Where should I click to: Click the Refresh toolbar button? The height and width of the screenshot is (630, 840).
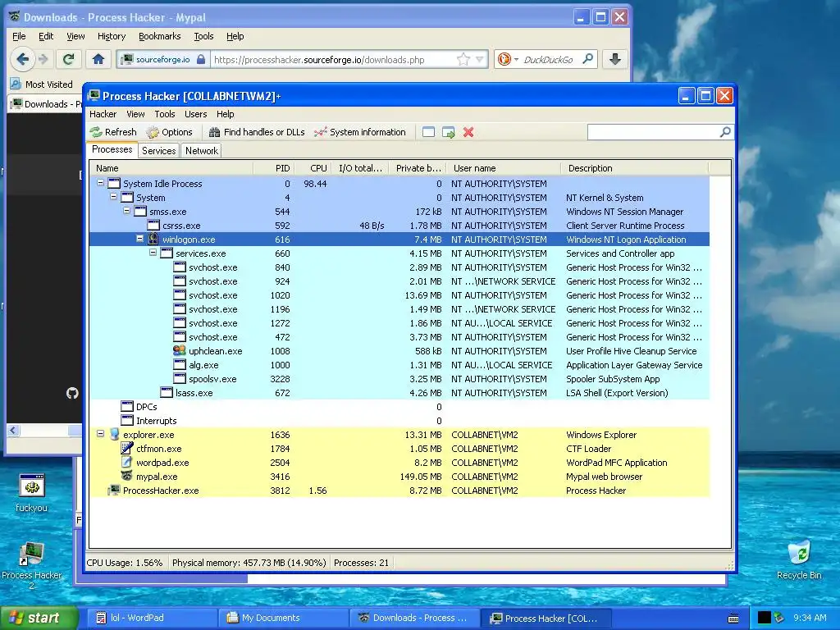[113, 132]
